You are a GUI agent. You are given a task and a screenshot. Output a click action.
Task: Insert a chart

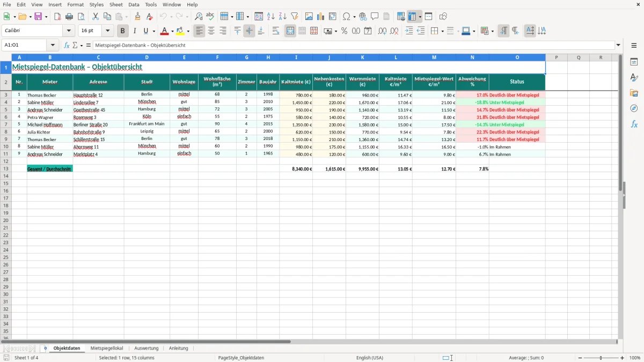pos(321,17)
